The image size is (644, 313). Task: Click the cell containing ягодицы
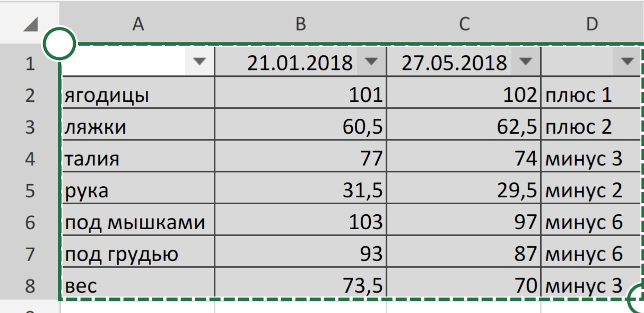(138, 95)
